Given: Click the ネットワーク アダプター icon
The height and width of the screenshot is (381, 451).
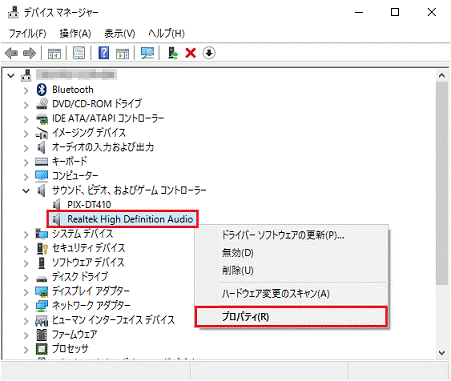Looking at the screenshot, I should coord(42,306).
